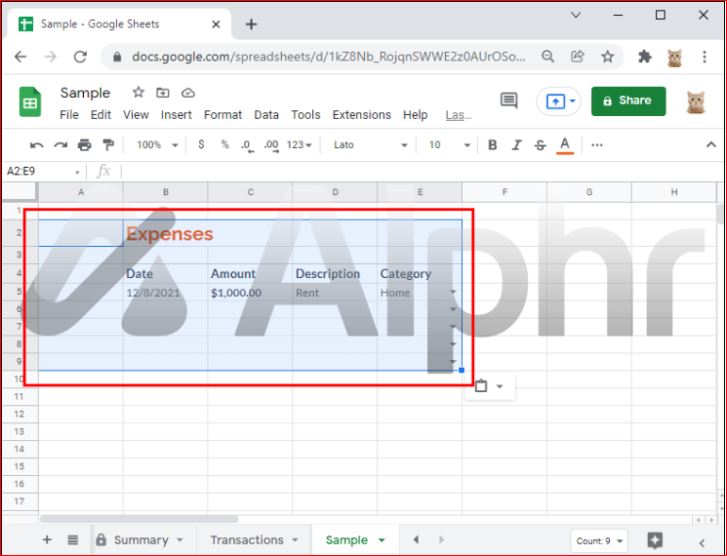Show side panel chevron
The height and width of the screenshot is (556, 727).
coord(702,543)
